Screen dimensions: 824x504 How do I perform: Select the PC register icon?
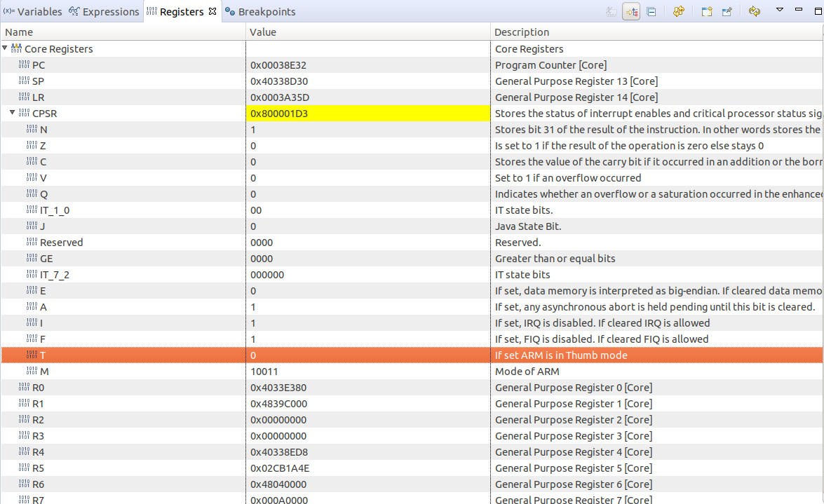(x=25, y=65)
